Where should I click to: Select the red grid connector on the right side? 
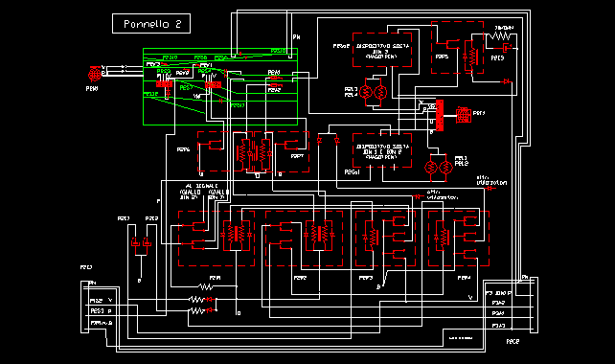[x=464, y=115]
